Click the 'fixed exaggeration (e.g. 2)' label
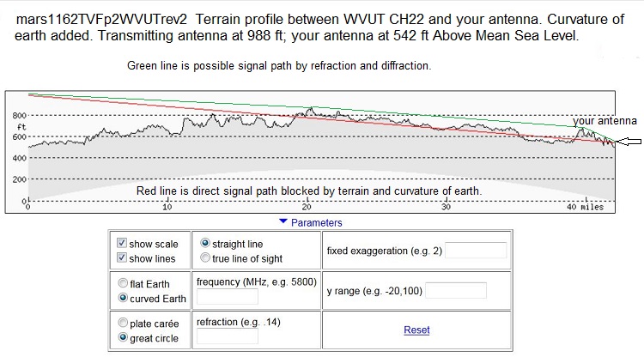Screen dimensions: 644x357 point(384,251)
